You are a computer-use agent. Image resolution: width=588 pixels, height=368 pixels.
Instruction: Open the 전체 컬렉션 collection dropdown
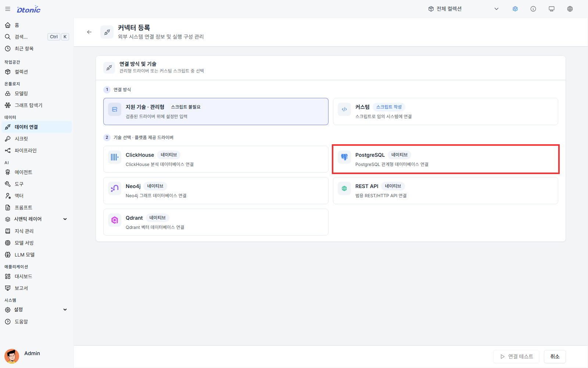(x=464, y=9)
